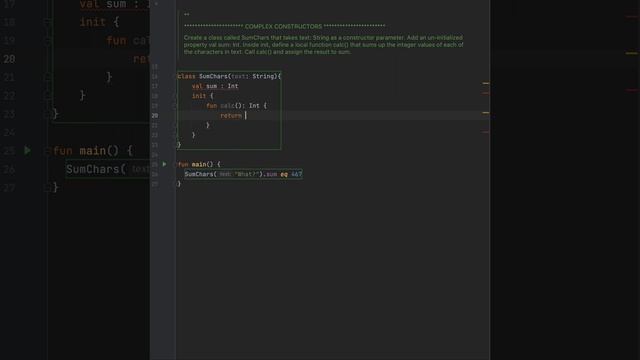
Task: Click the lowest red error mark on front editor scrollbar
Action: [486, 132]
